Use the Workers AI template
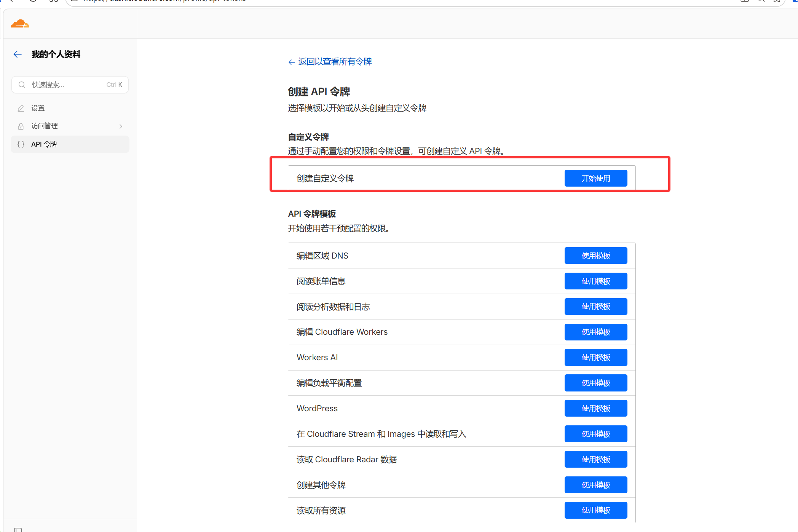Viewport: 798px width, 532px height. pyautogui.click(x=595, y=357)
